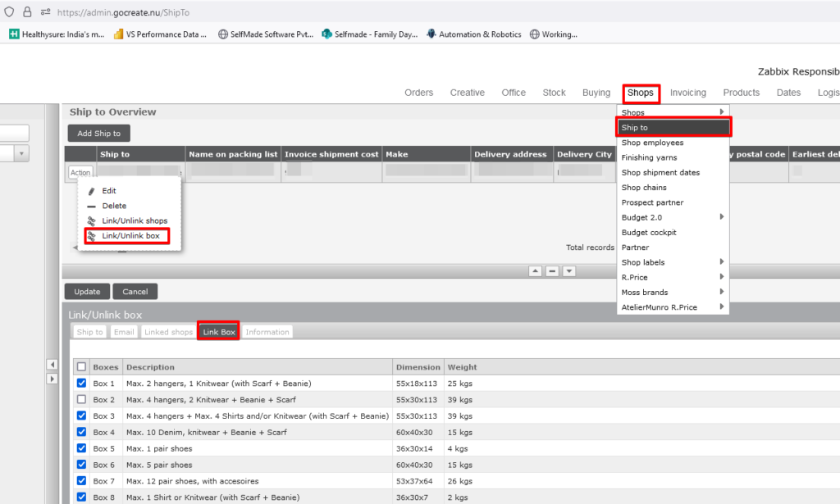Image resolution: width=840 pixels, height=504 pixels.
Task: Toggle the select-all checkbox in Boxes header
Action: coord(81,367)
